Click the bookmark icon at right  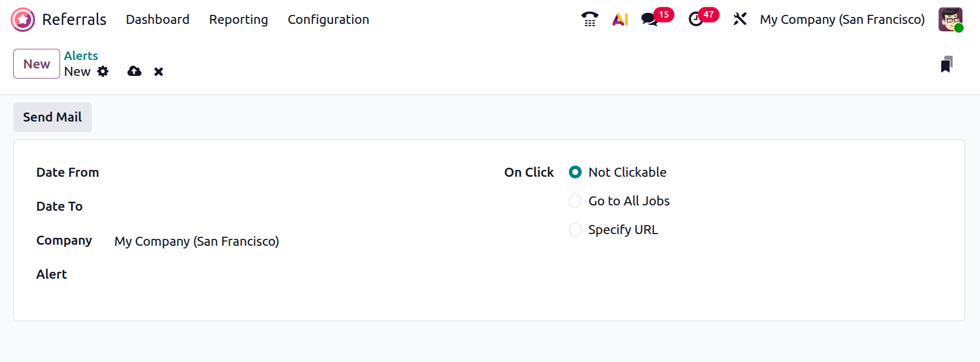[x=946, y=64]
